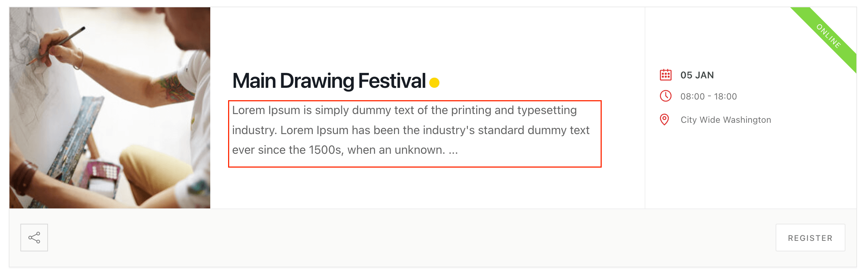Image resolution: width=868 pixels, height=274 pixels.
Task: Click the red clock icon
Action: coord(665,96)
